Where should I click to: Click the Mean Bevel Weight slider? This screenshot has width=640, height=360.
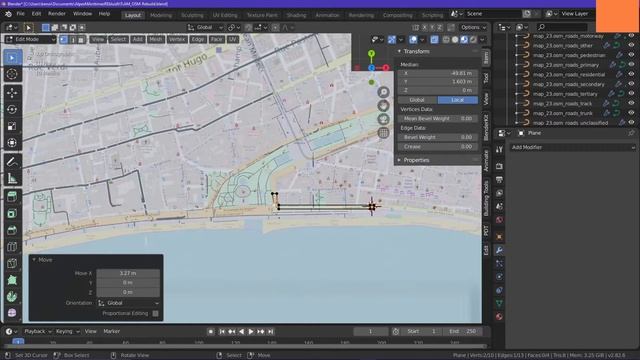[438, 118]
